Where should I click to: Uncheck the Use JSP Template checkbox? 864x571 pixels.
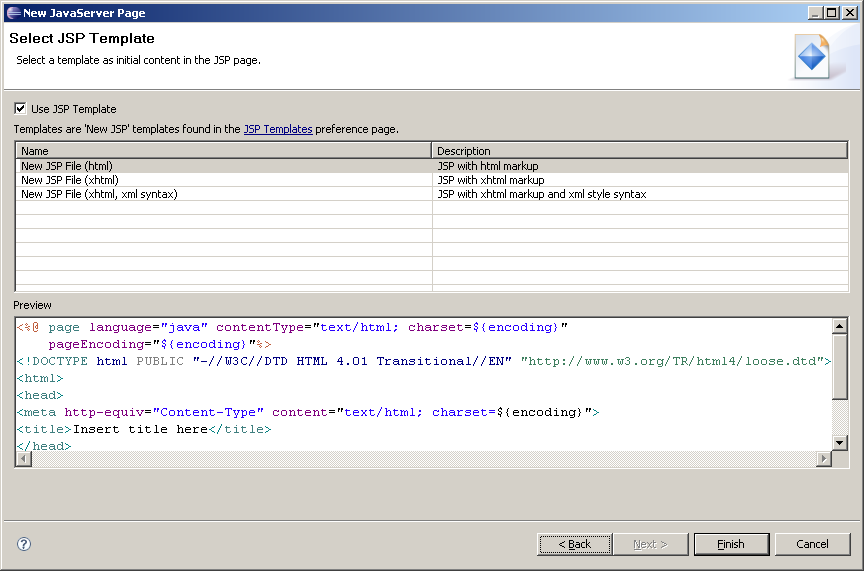[x=20, y=109]
